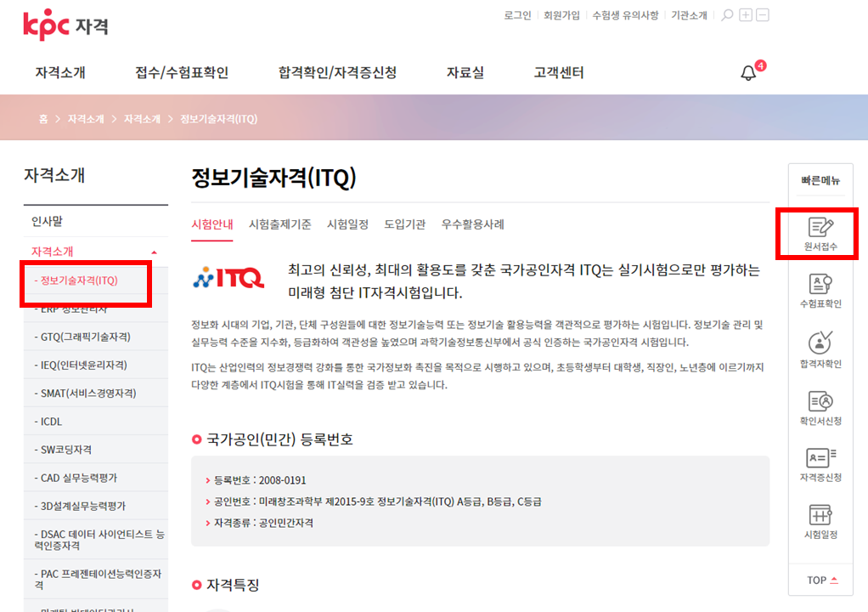Switch to 우수활용사례 tab
Image resolution: width=868 pixels, height=612 pixels.
coord(473,224)
